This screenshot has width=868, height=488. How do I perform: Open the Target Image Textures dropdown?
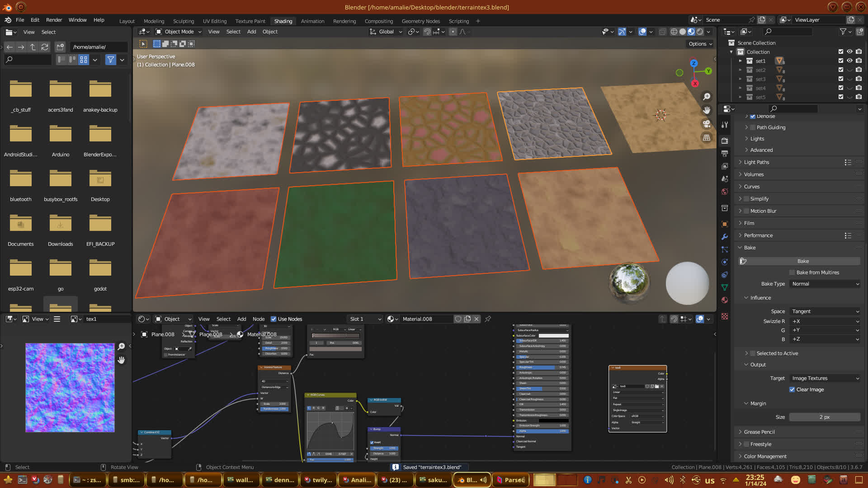coord(825,378)
